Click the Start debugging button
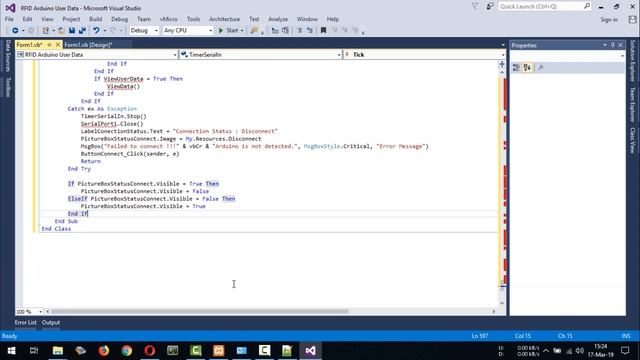 (x=228, y=31)
